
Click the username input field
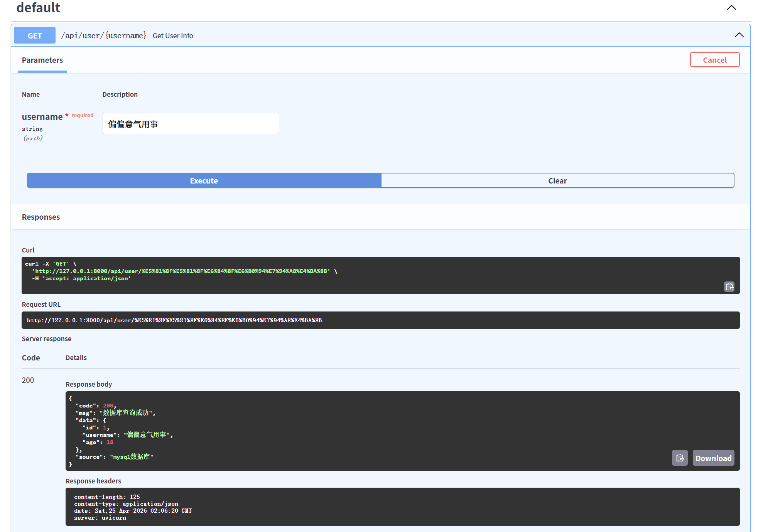tap(191, 124)
